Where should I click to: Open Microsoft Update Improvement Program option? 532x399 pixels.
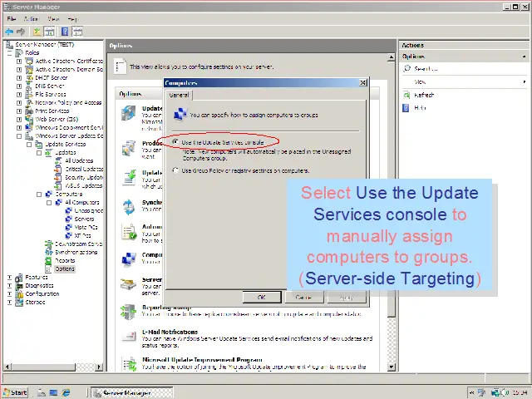[x=202, y=360]
